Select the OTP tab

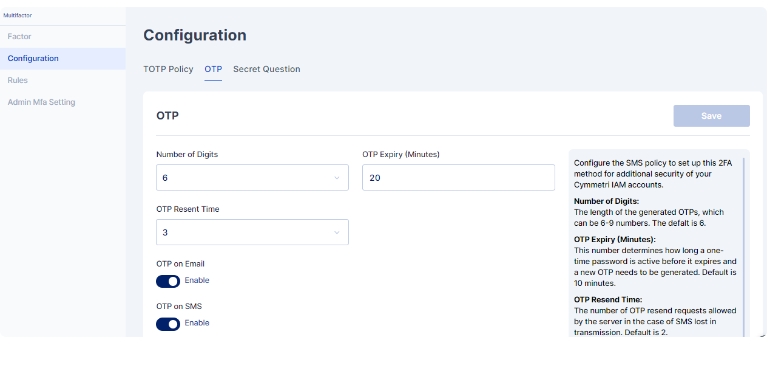point(213,69)
